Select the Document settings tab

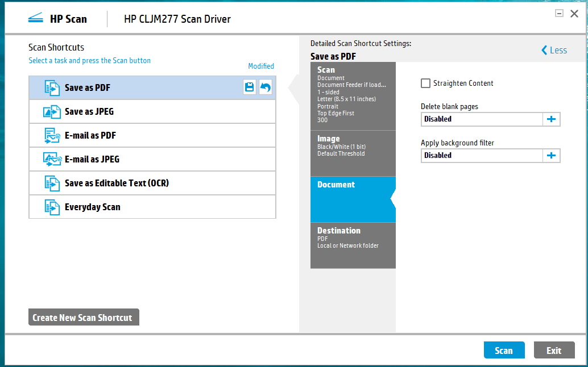353,199
